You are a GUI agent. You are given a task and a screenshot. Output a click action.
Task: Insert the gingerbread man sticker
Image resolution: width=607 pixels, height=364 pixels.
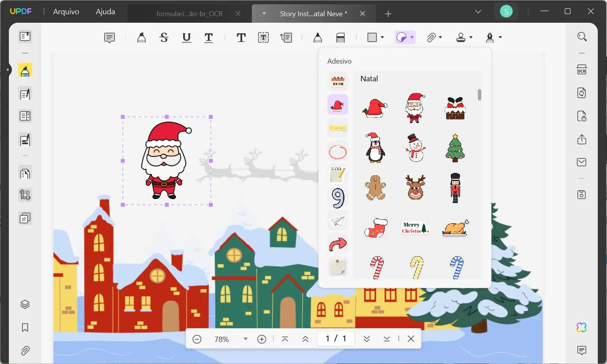click(375, 188)
